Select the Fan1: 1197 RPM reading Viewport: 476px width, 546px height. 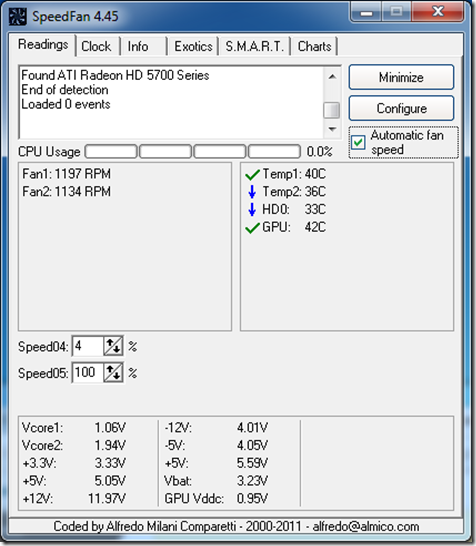coord(67,174)
